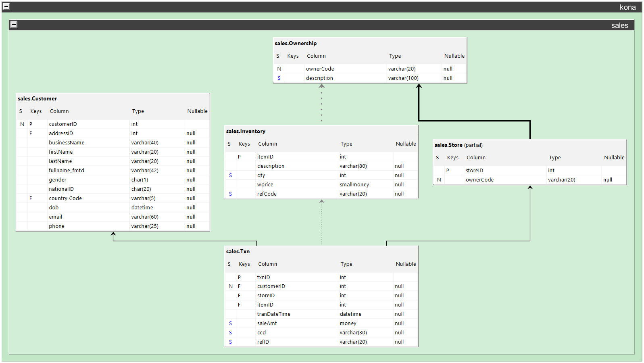This screenshot has height=363, width=644.
Task: Select itemID row in sales.Inventory
Action: 321,156
